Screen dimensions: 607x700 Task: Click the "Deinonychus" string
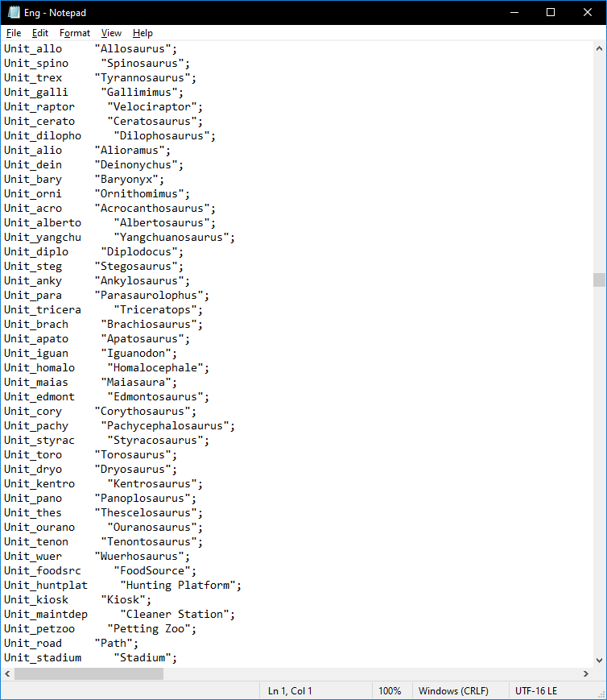point(138,165)
